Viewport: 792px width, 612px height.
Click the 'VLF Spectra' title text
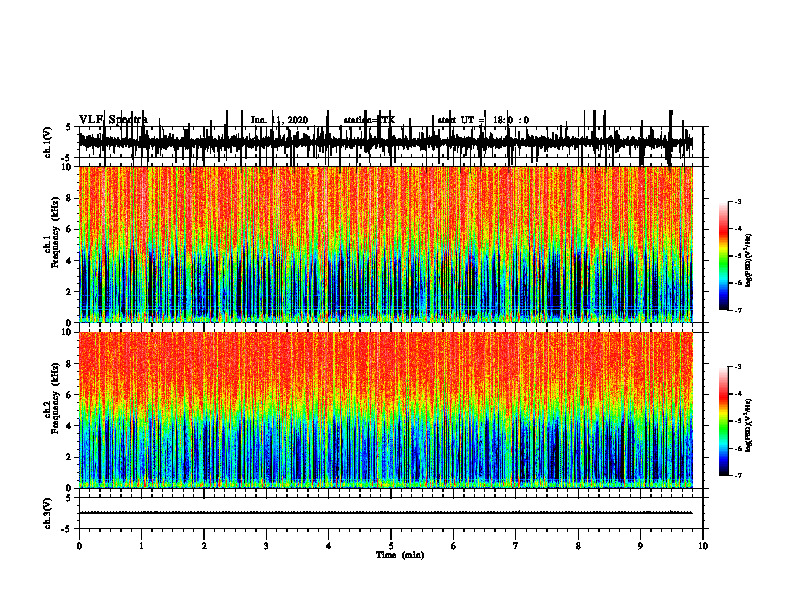pyautogui.click(x=113, y=120)
